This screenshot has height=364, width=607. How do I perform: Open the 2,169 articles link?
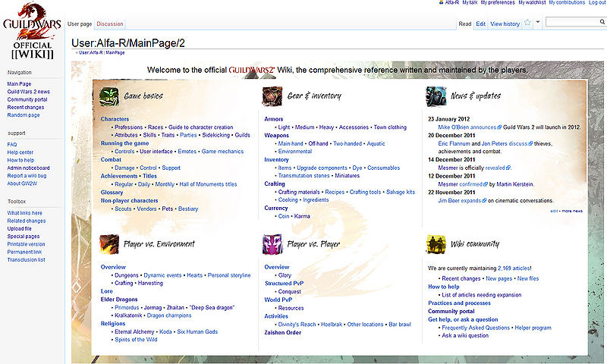[514, 268]
